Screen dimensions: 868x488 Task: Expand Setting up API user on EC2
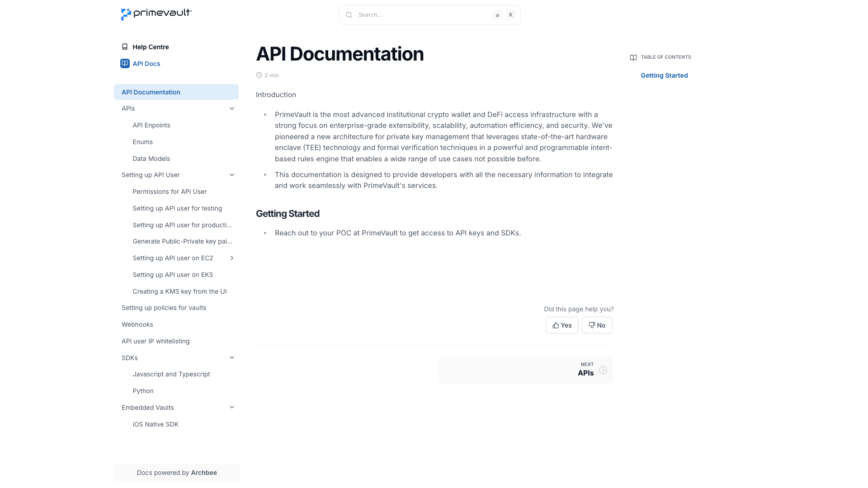pos(232,258)
